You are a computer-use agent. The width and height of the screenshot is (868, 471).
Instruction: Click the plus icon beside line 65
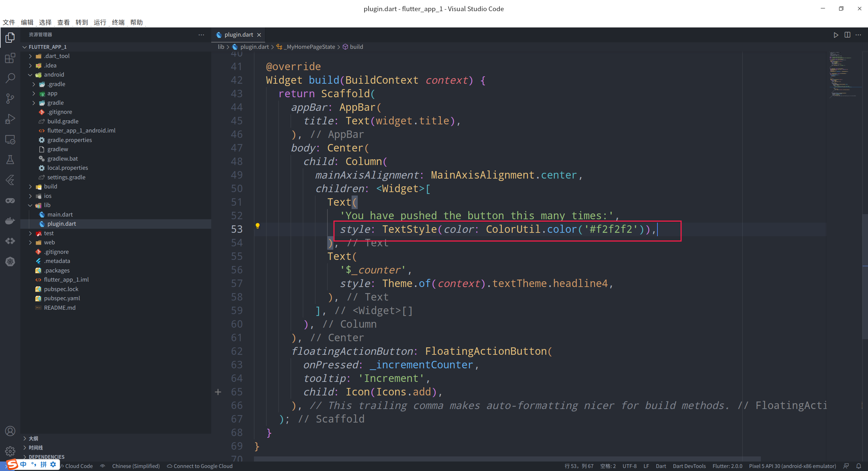(218, 392)
